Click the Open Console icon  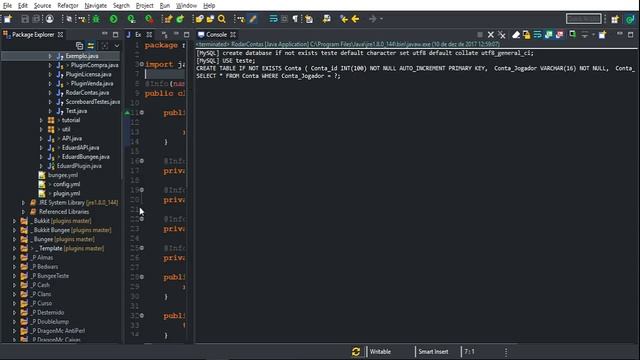click(602, 35)
